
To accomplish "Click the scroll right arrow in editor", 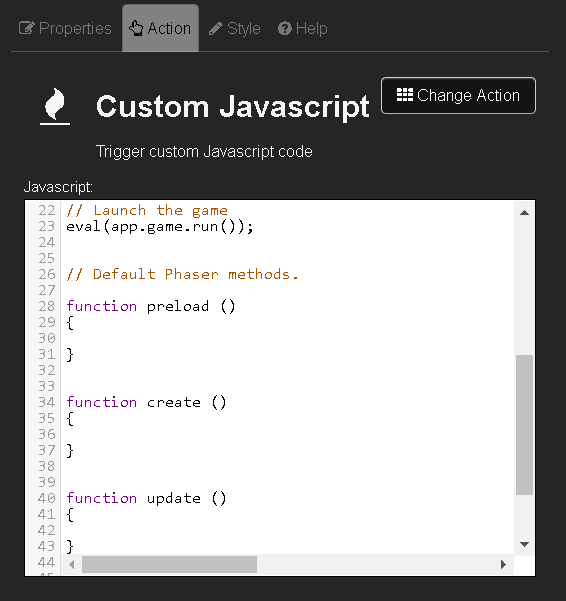I will point(504,564).
